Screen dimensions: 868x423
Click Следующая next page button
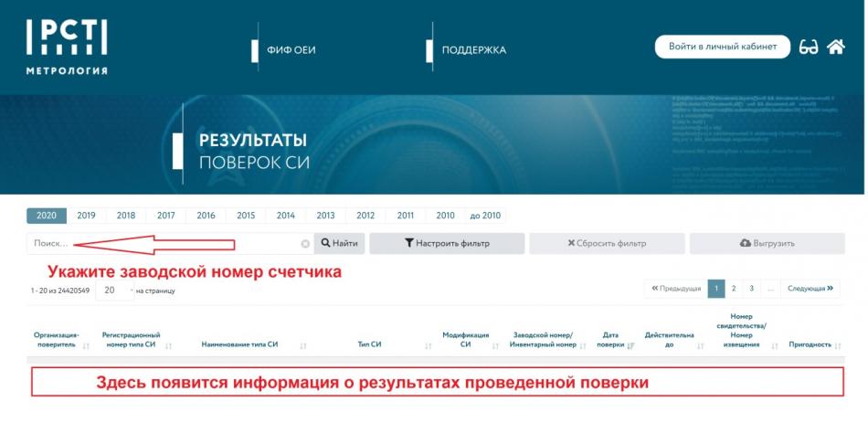click(x=810, y=289)
